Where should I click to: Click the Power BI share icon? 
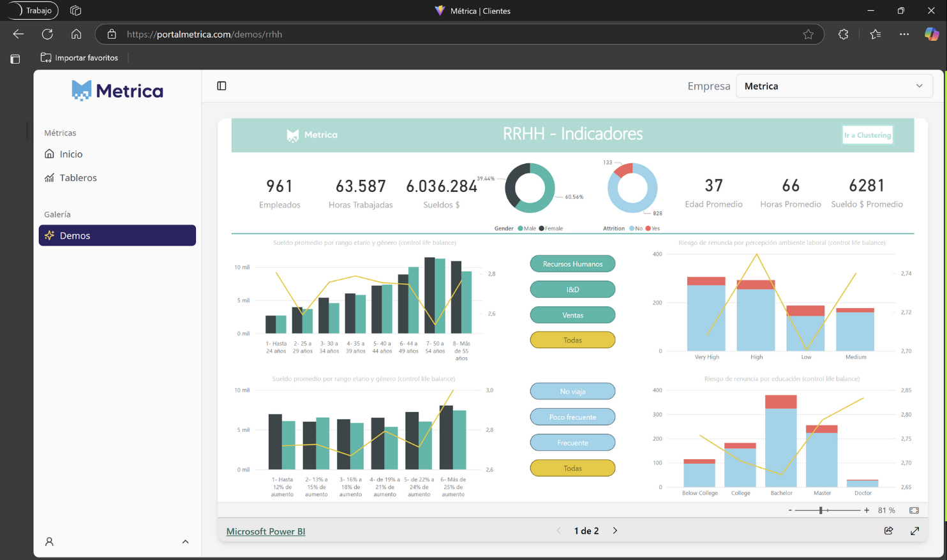click(888, 531)
